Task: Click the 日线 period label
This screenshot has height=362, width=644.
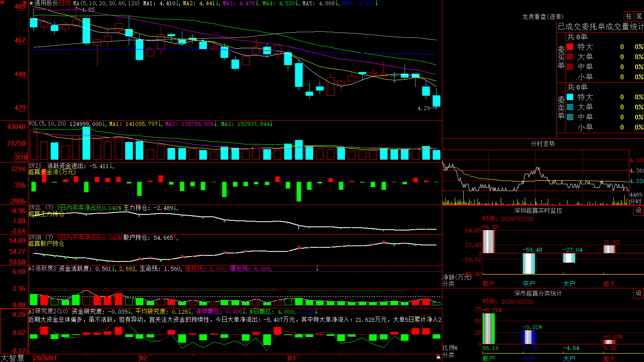Action: tap(65, 3)
